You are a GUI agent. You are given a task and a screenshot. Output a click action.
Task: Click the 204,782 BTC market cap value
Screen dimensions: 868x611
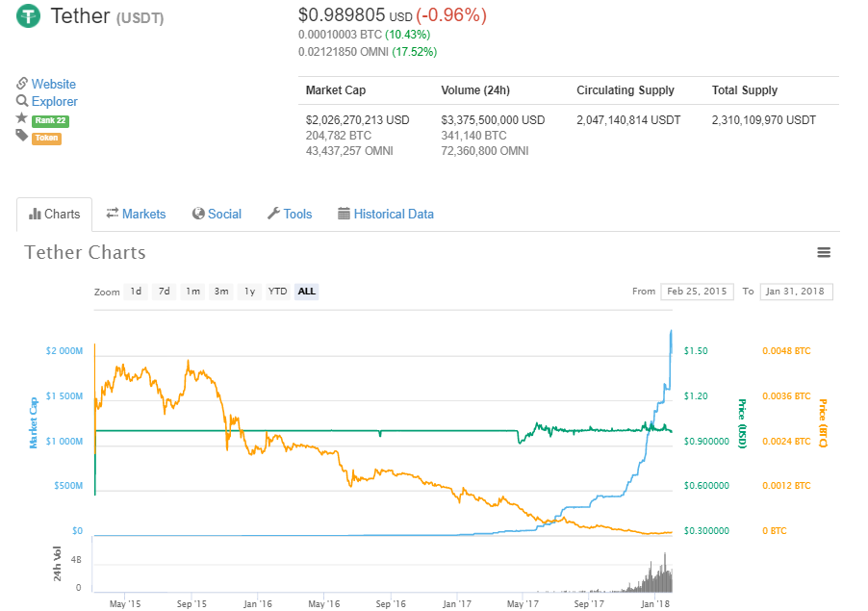338,136
